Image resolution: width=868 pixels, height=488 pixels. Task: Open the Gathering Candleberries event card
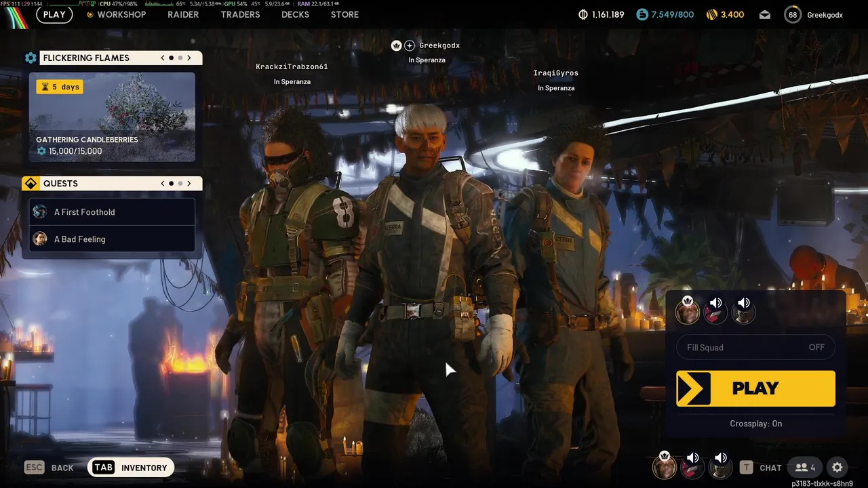pos(112,117)
